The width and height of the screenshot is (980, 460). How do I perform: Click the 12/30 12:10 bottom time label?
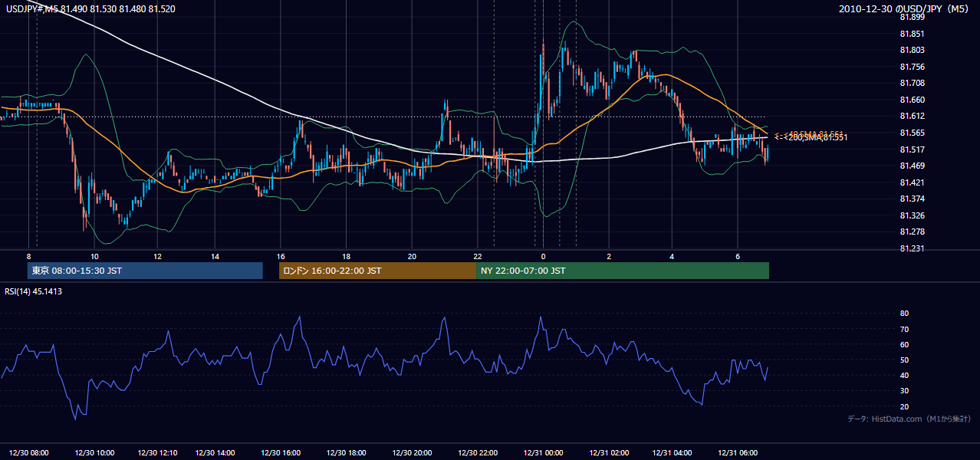pyautogui.click(x=157, y=452)
